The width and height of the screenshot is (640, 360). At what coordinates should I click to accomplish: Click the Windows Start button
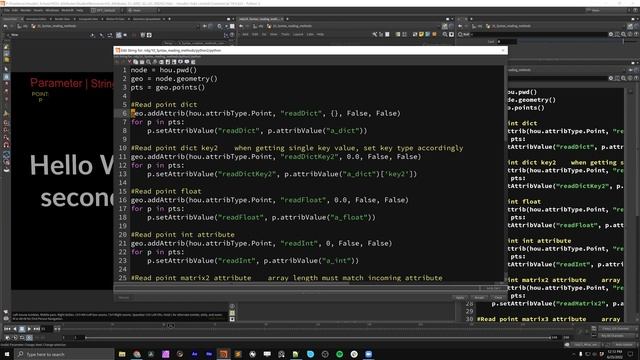[7, 354]
